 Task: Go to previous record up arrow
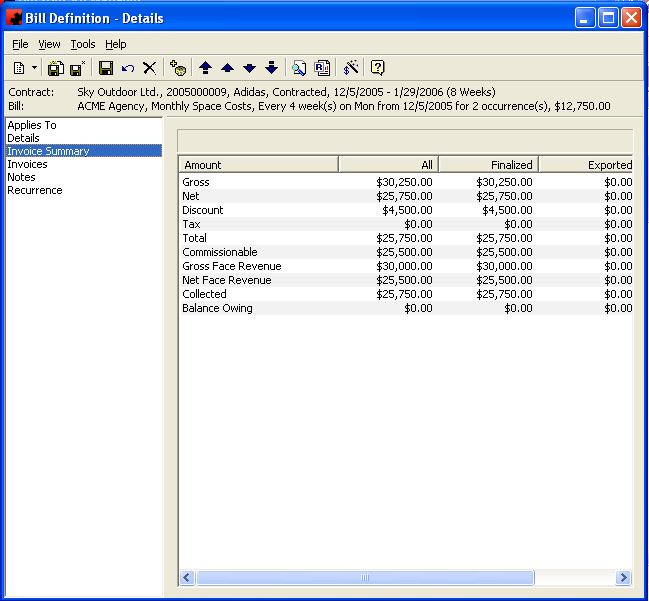coord(227,68)
